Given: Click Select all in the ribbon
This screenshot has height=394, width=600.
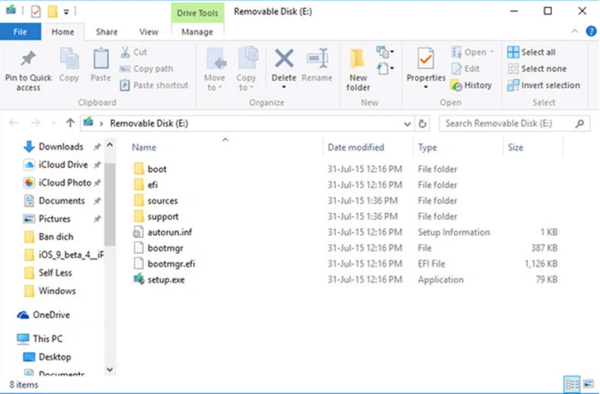Looking at the screenshot, I should [x=531, y=52].
